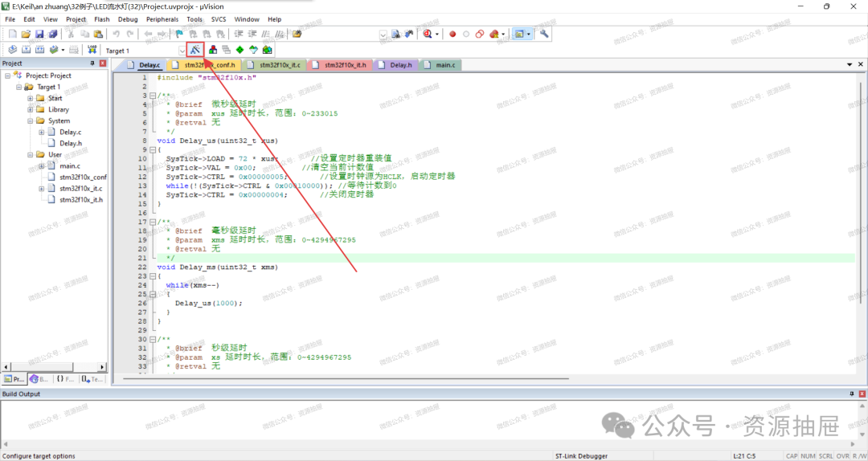Switch to Functions tab at panel bottom
Image resolution: width=868 pixels, height=461 pixels.
point(65,379)
